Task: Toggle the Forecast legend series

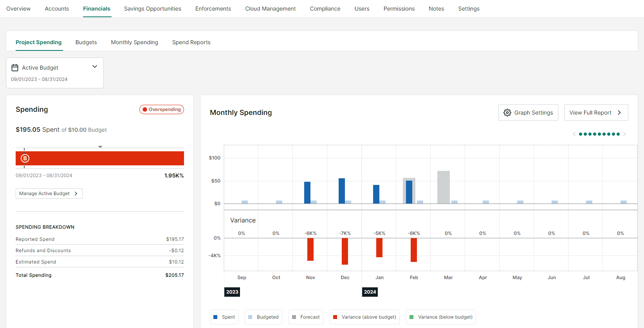Action: click(x=306, y=317)
